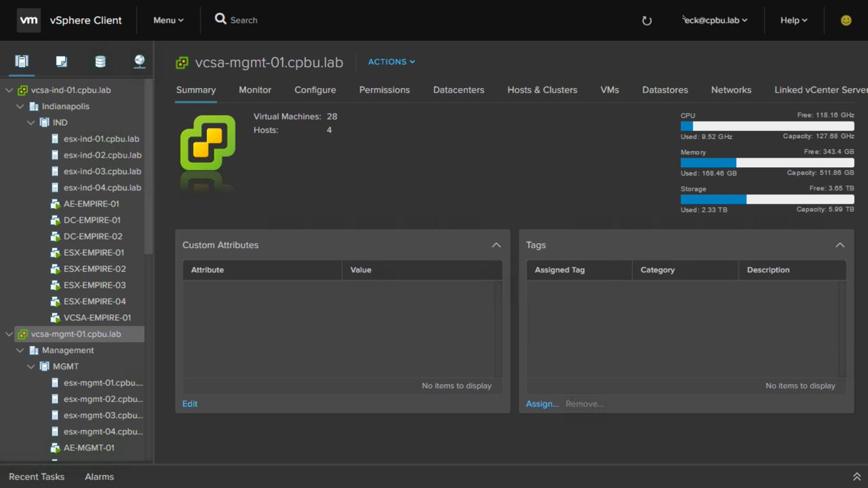Refresh the vSphere Client view
This screenshot has width=868, height=488.
tap(647, 20)
